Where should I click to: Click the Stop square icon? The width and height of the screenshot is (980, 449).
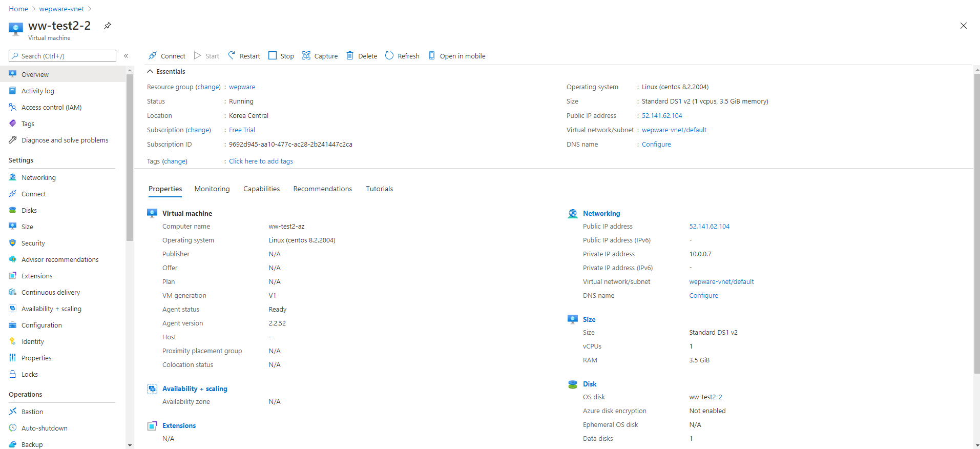tap(273, 55)
